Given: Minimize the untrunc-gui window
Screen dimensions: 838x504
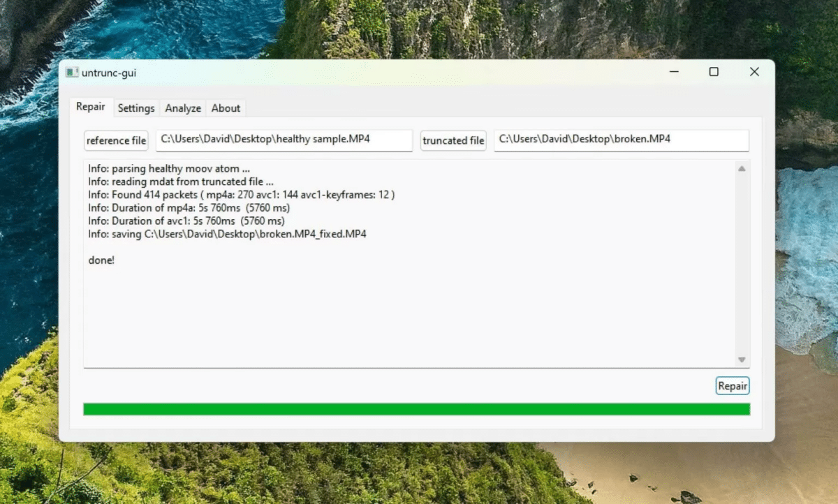Looking at the screenshot, I should click(x=673, y=72).
